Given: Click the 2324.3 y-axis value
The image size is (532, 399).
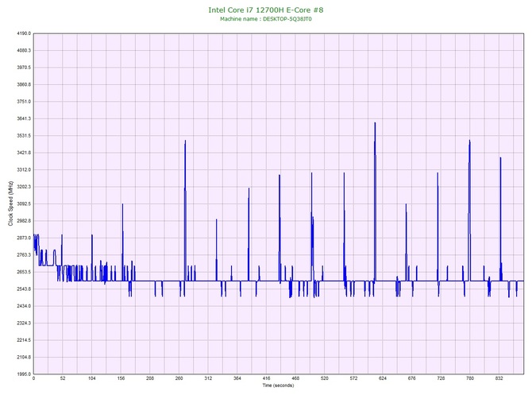Looking at the screenshot, I should [24, 323].
